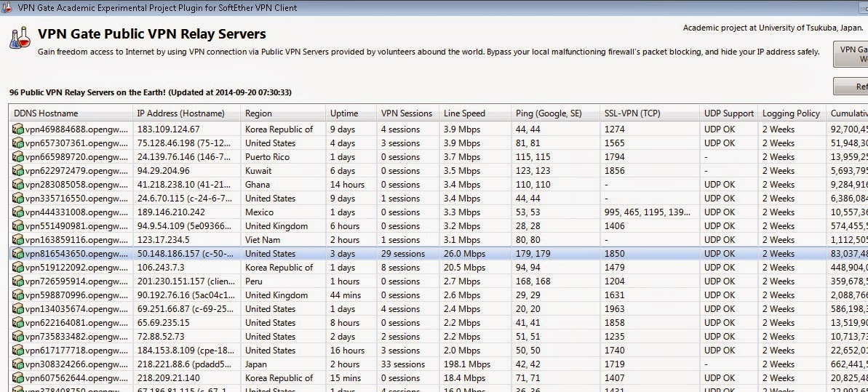Click SSL-VPN port 1963 cell
Screen dimensions: 868x392
tap(615, 310)
